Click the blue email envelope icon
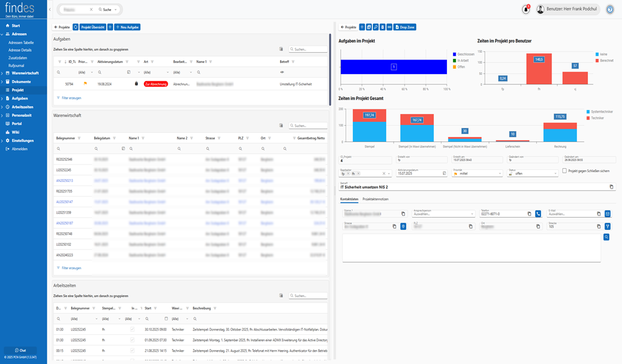 coord(607,214)
